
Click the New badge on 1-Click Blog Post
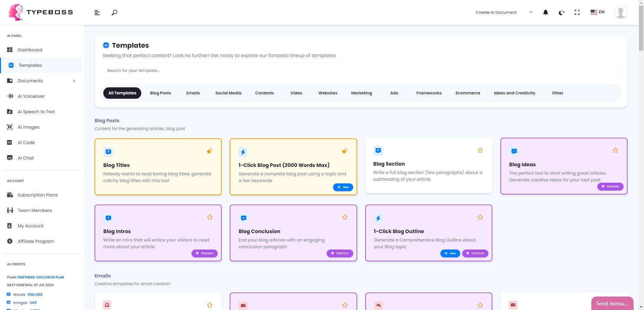(x=343, y=187)
